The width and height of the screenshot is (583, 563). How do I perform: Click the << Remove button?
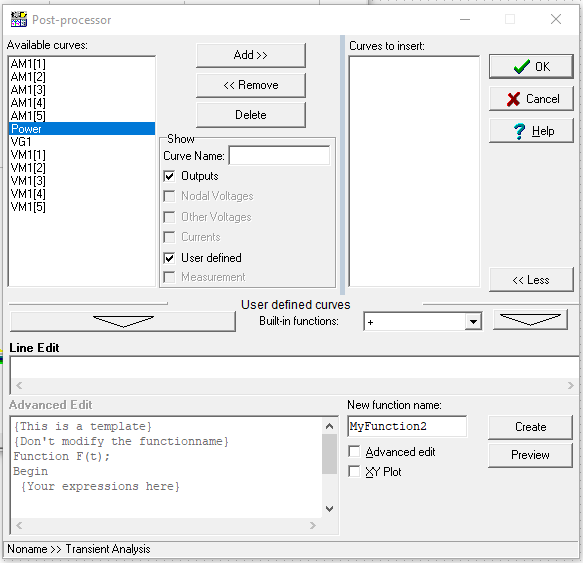tap(251, 85)
